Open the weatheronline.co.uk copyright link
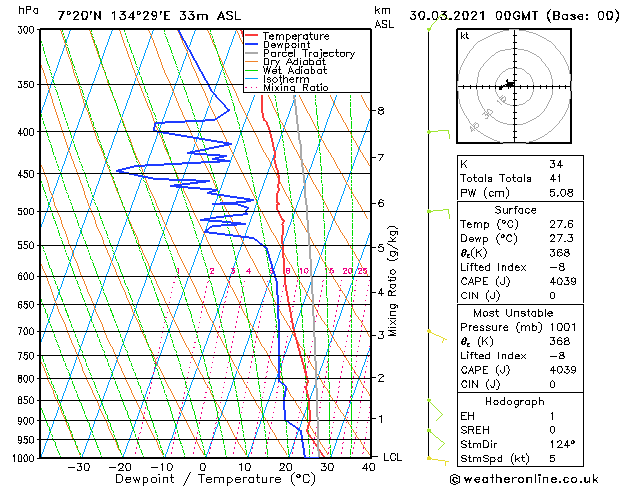This screenshot has height=486, width=629. 524,479
